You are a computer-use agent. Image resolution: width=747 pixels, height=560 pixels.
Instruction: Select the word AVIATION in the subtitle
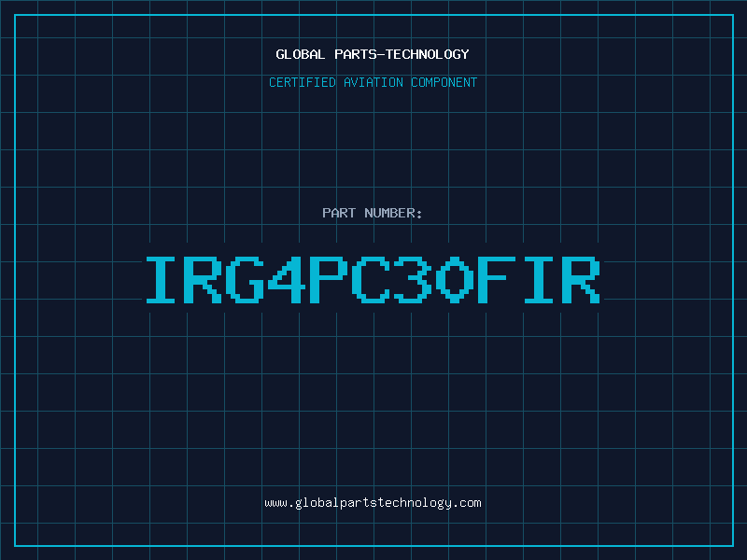pyautogui.click(x=373, y=82)
